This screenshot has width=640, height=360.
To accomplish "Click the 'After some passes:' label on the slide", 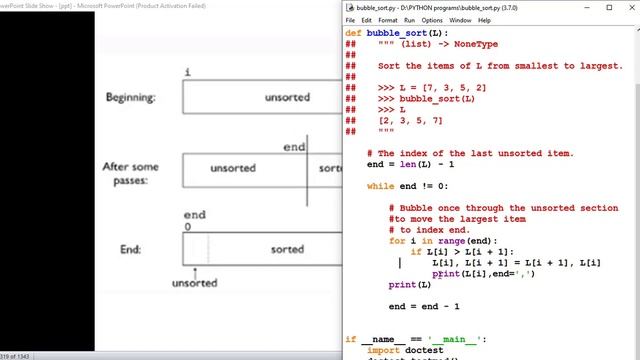I will [131, 173].
